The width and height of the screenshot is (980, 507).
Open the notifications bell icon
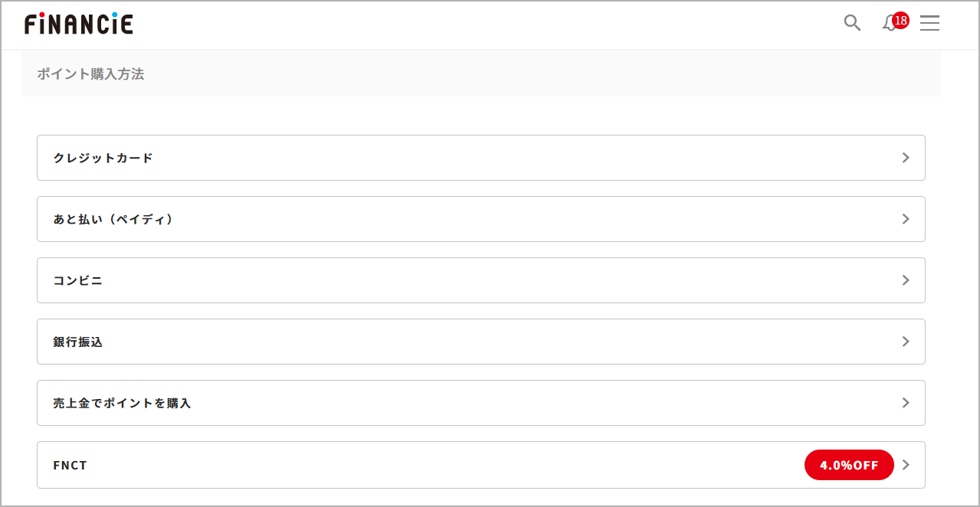pyautogui.click(x=889, y=25)
